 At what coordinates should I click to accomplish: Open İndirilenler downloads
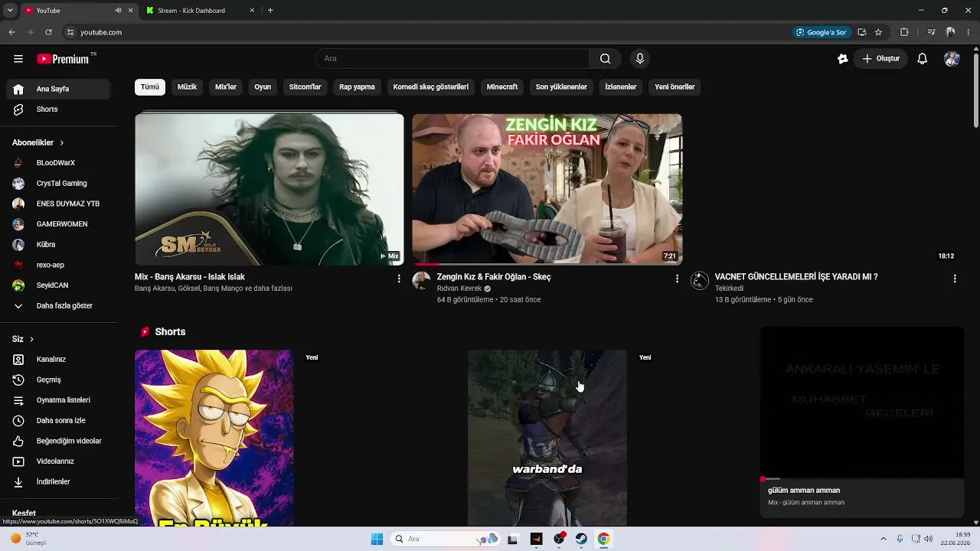pos(58,482)
